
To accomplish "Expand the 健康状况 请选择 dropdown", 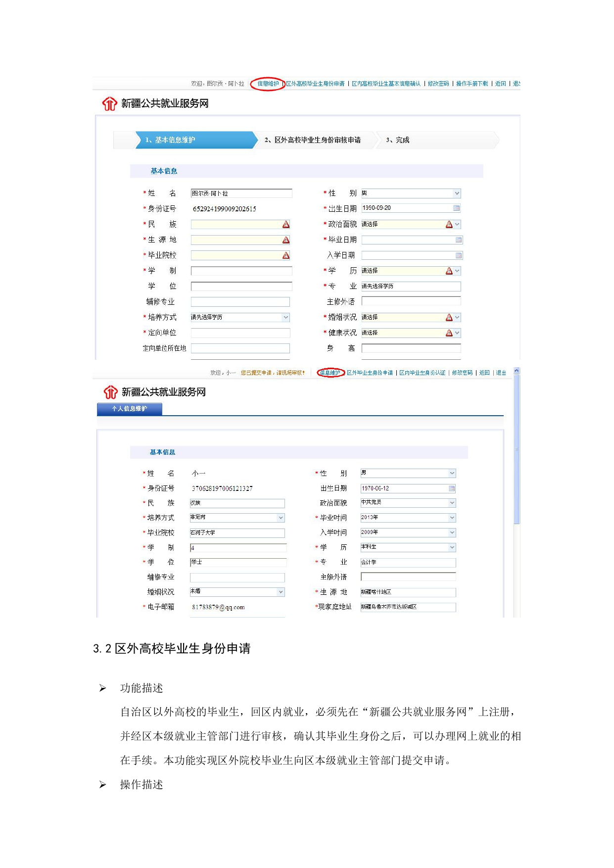I will pos(457,333).
